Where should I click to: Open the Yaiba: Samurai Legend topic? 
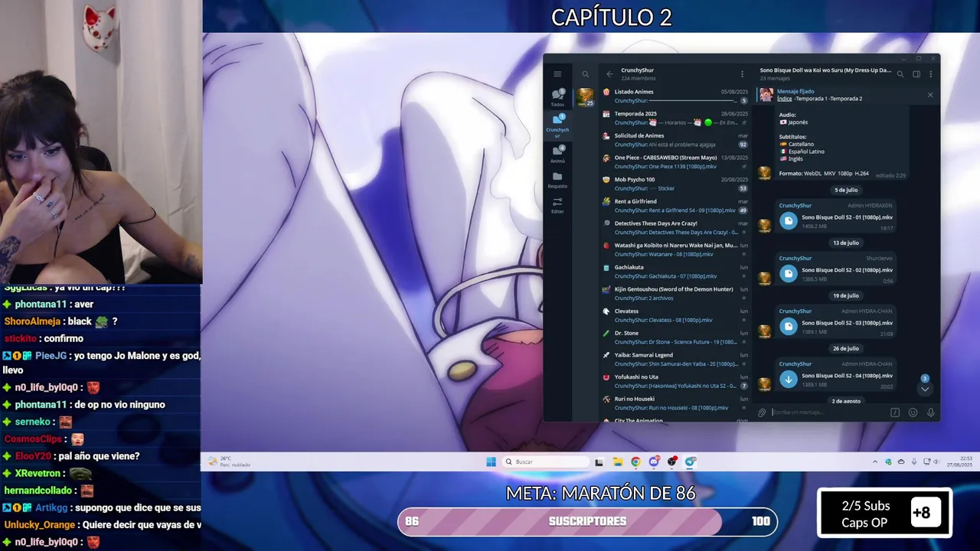(x=675, y=359)
